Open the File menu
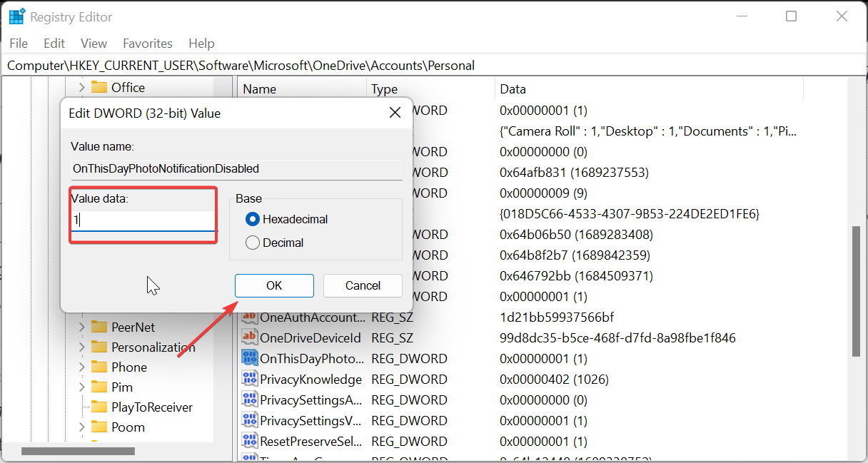 coord(19,44)
